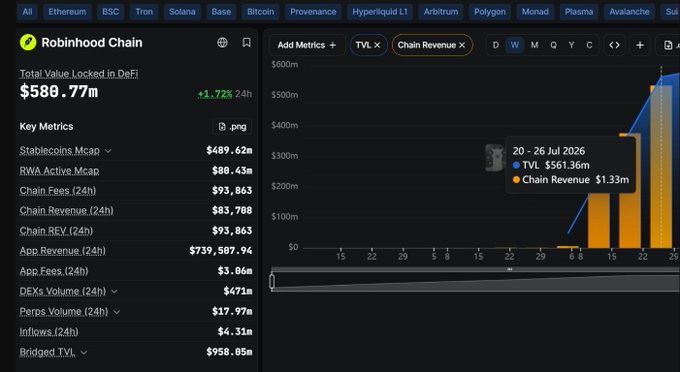
Task: Remove Chain Revenue metric with X
Action: coord(462,45)
